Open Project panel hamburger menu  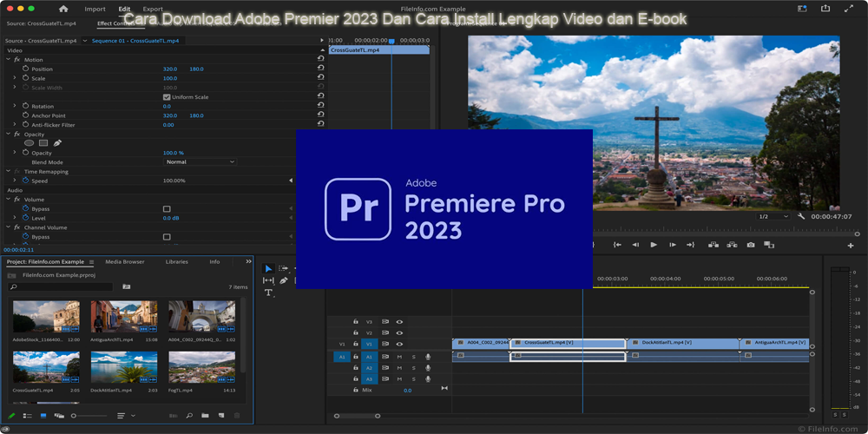pos(91,262)
